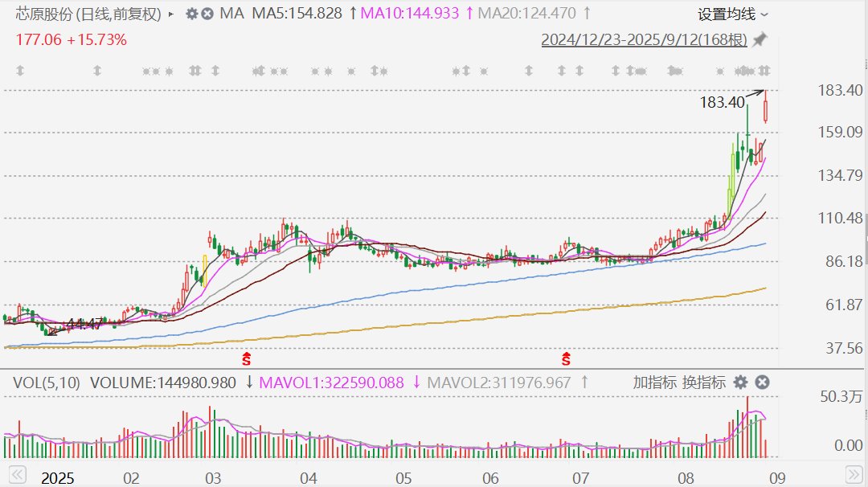Screen dimensions: 868x487
Task: Select the 芯原股份 (日线,前复权) title
Action: [88, 14]
